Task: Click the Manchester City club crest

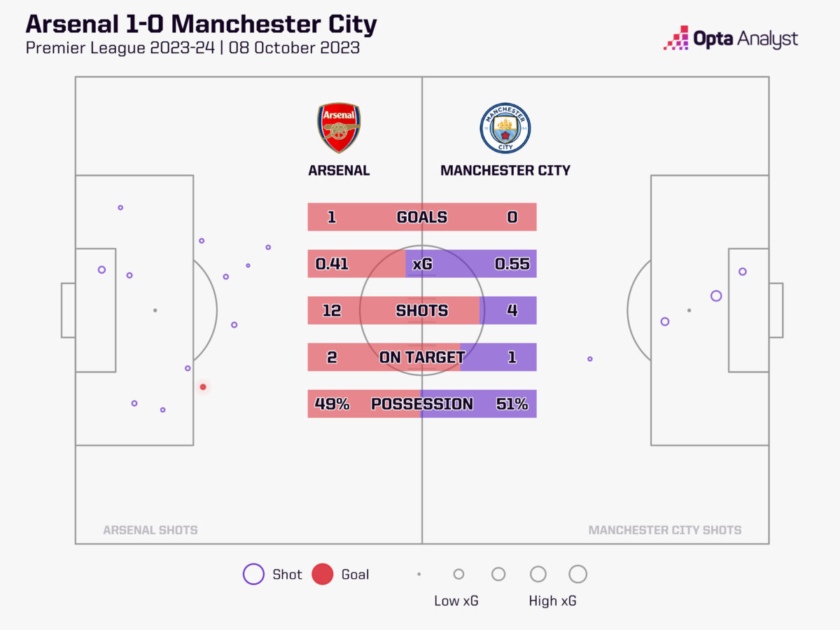Action: (x=505, y=127)
